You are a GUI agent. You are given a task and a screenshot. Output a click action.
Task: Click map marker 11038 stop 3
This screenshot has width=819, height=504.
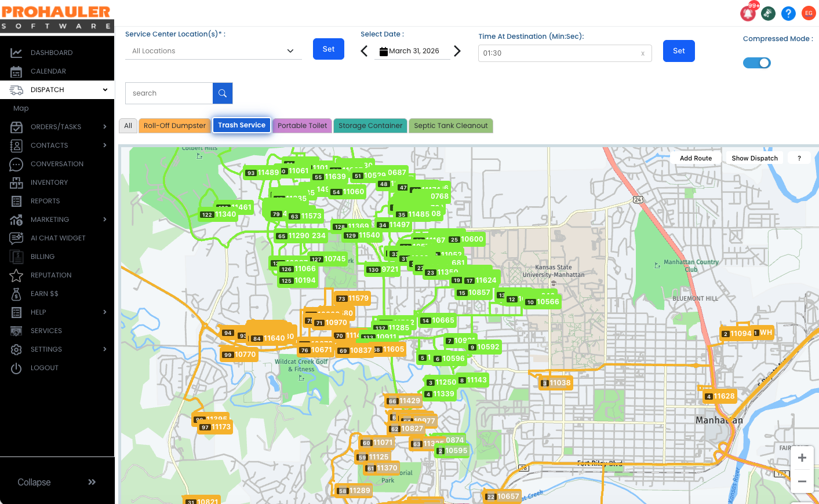(556, 383)
